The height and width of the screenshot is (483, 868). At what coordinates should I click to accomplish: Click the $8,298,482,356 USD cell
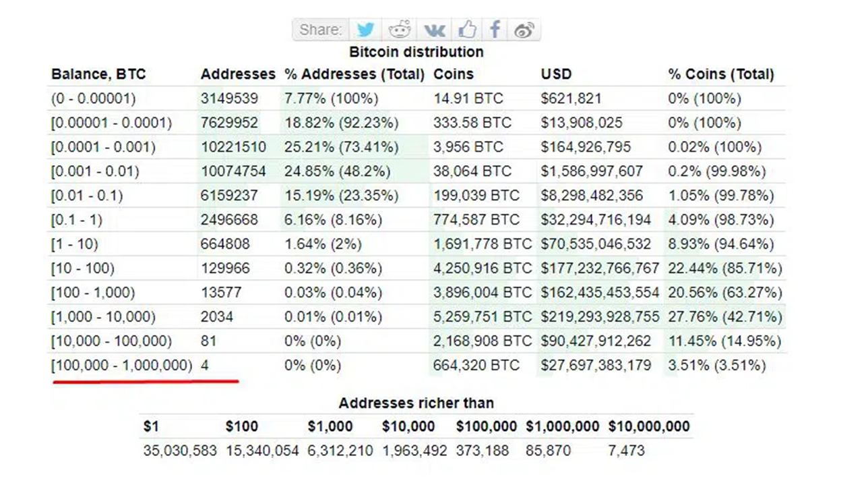click(592, 196)
